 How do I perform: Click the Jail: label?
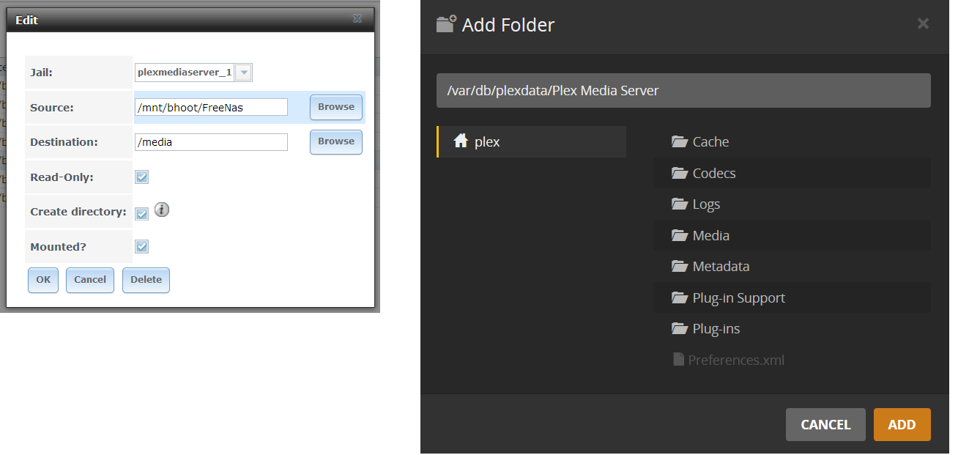[41, 73]
